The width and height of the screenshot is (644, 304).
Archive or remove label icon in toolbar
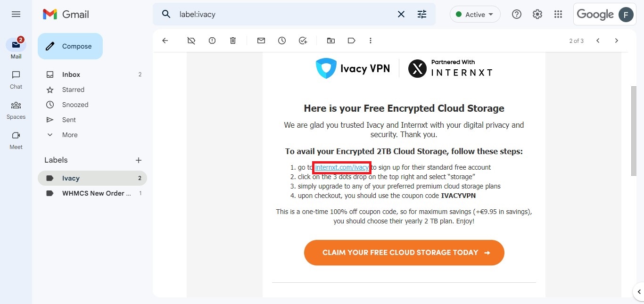[191, 41]
